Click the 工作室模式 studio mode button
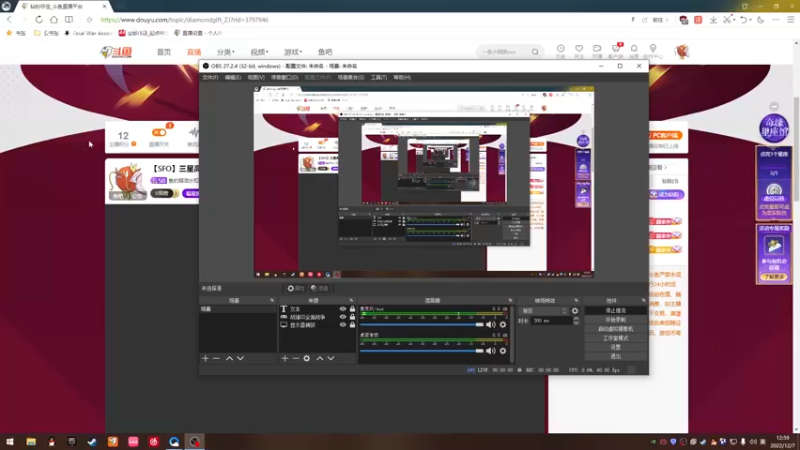This screenshot has width=800, height=450. 616,338
